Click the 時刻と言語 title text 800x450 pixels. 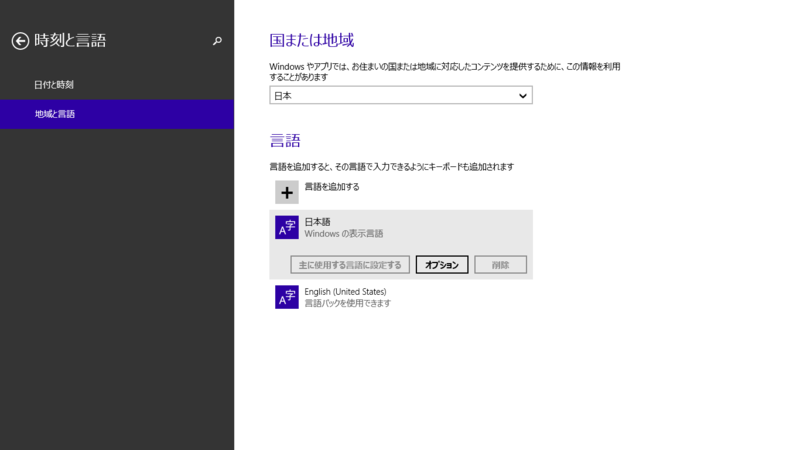[x=70, y=40]
